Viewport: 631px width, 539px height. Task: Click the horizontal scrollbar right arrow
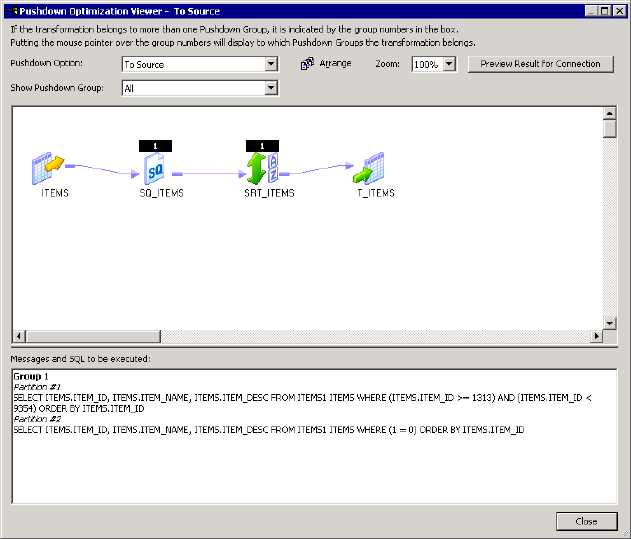(596, 336)
